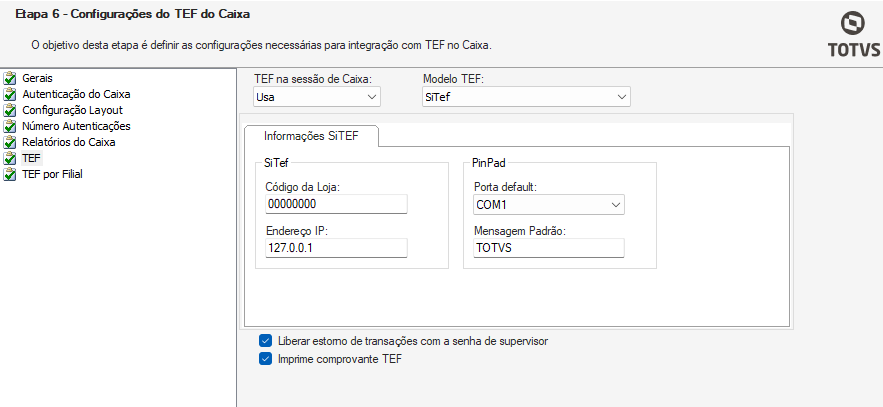
Task: Click the green check icon beside Gerais
Action: click(x=11, y=78)
